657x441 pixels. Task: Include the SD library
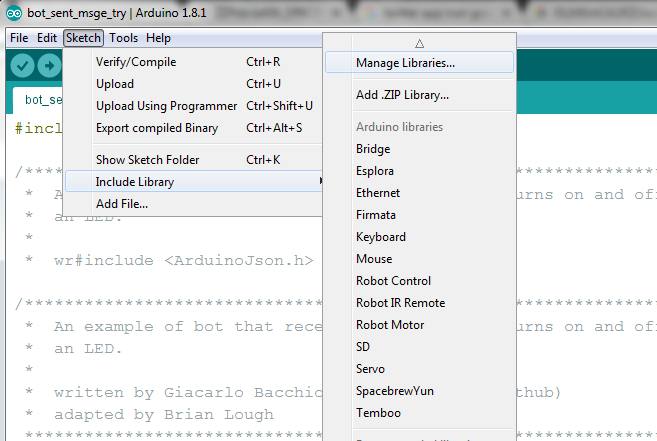[x=419, y=347]
